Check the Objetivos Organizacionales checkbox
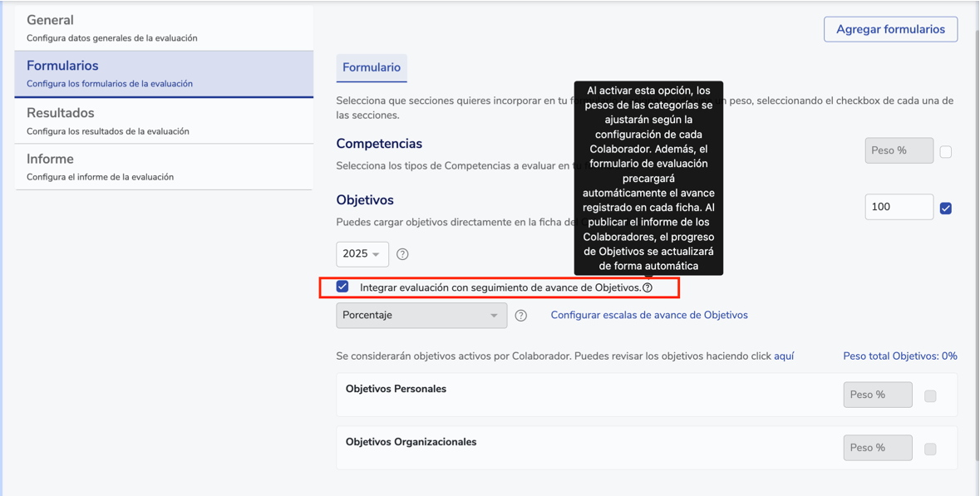Image resolution: width=980 pixels, height=496 pixels. pyautogui.click(x=930, y=449)
